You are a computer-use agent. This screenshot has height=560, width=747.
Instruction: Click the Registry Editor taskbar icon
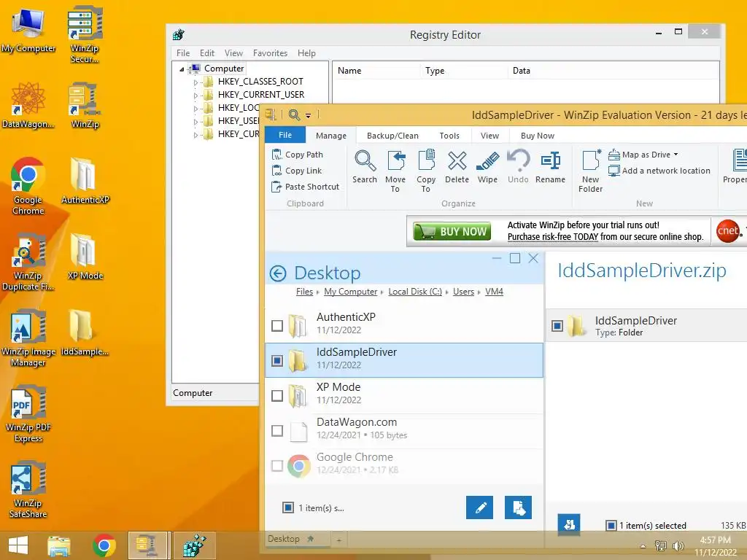click(x=194, y=545)
